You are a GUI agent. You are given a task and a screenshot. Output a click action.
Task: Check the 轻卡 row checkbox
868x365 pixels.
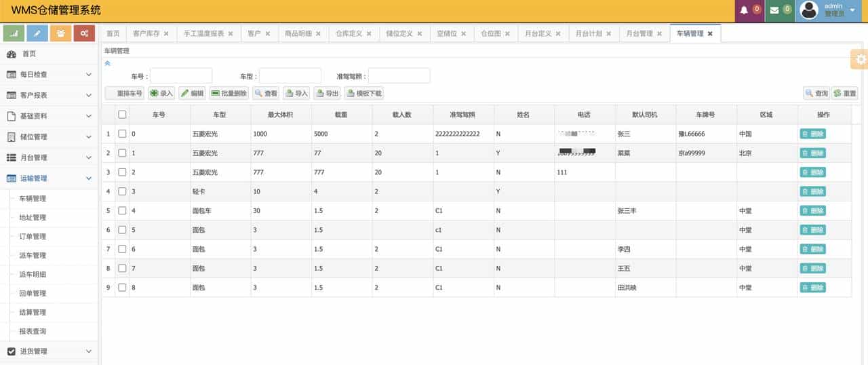(122, 191)
